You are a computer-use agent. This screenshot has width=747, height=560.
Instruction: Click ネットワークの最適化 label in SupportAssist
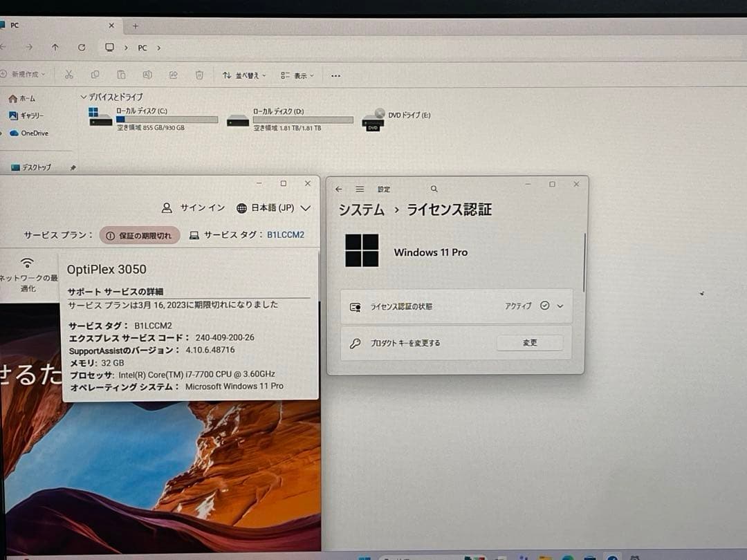[x=28, y=283]
